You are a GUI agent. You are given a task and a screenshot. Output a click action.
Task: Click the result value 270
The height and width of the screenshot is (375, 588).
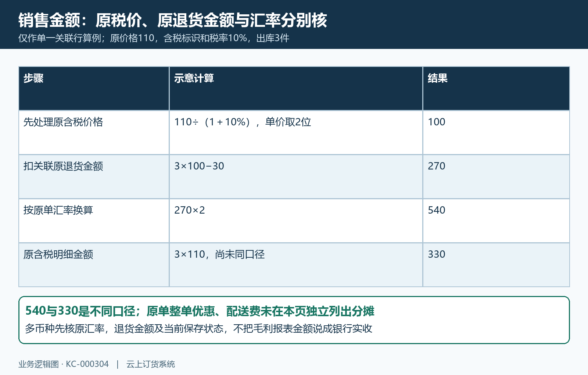[x=436, y=166]
